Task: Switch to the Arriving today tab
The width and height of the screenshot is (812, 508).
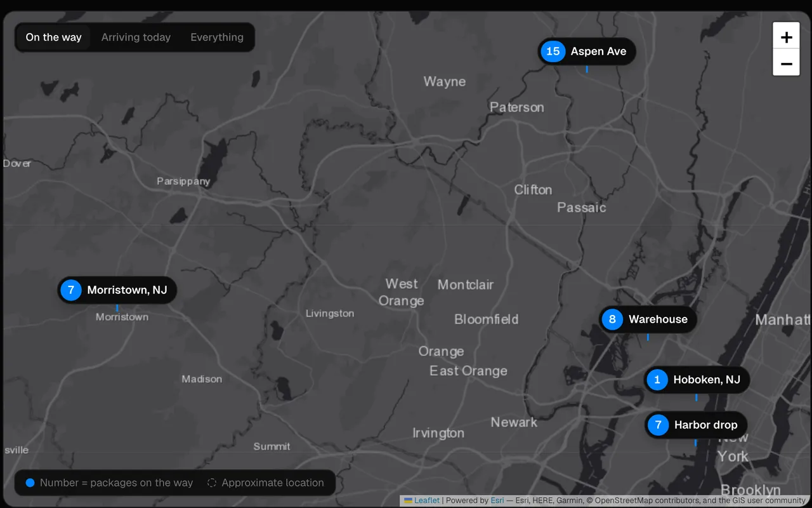Action: click(136, 37)
